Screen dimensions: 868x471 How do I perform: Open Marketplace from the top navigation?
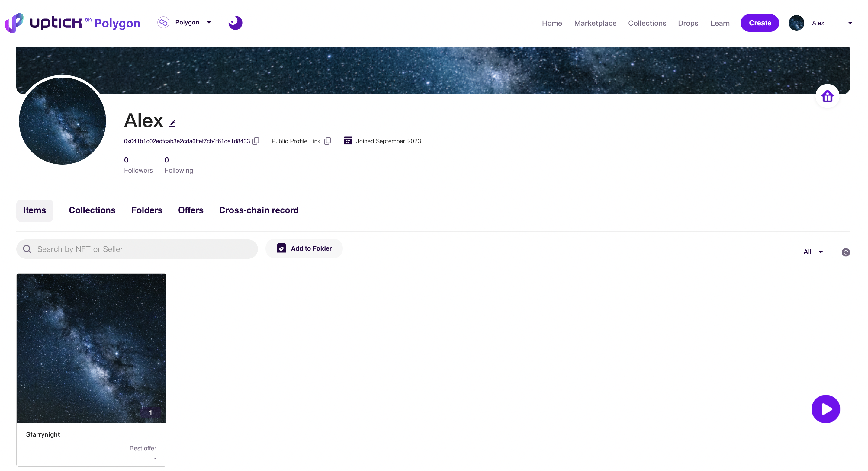(x=595, y=23)
